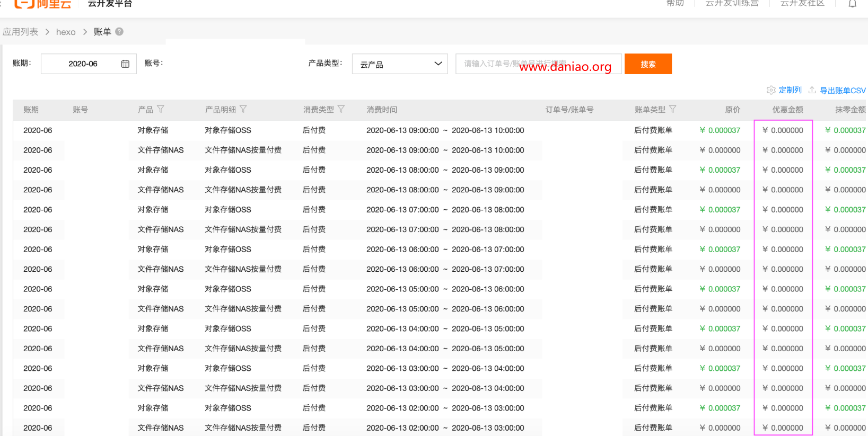This screenshot has height=436, width=868.
Task: Click the 订单号/账单号 column header
Action: [x=569, y=110]
